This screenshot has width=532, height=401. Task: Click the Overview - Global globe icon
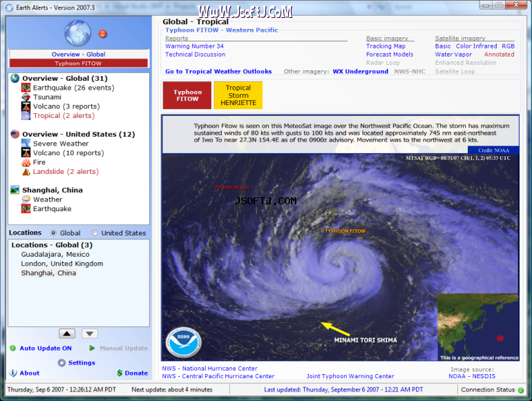click(15, 78)
